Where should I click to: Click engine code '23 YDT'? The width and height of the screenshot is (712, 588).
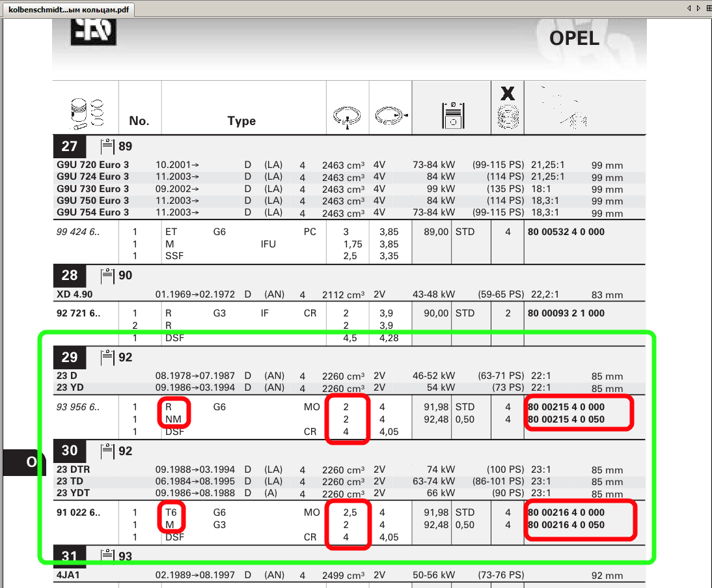73,494
